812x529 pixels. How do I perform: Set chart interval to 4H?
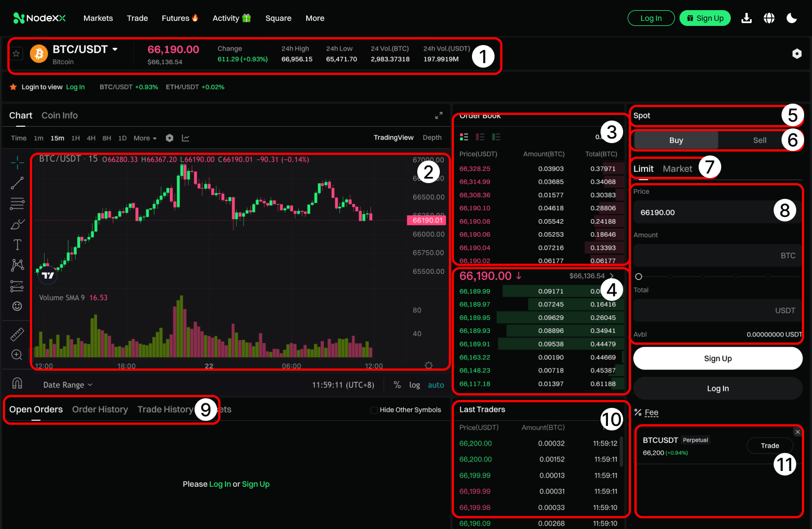pos(91,138)
